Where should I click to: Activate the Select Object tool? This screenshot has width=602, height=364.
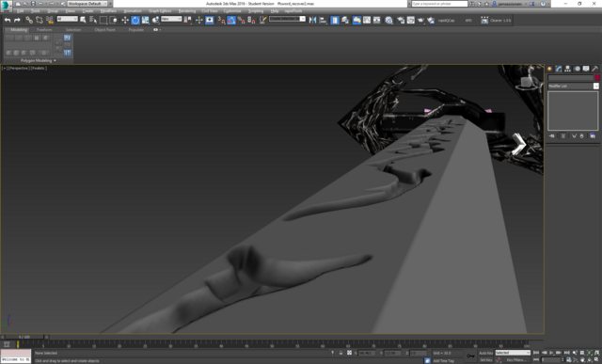[83, 20]
